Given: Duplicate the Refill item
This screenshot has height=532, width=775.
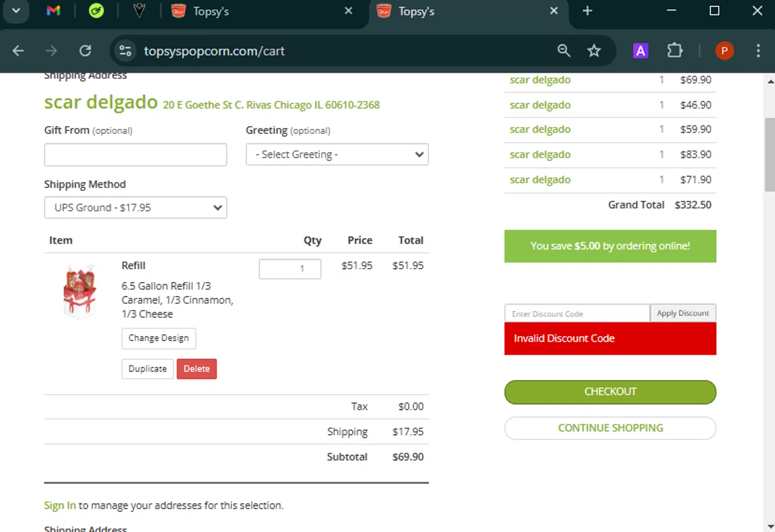Looking at the screenshot, I should 148,369.
